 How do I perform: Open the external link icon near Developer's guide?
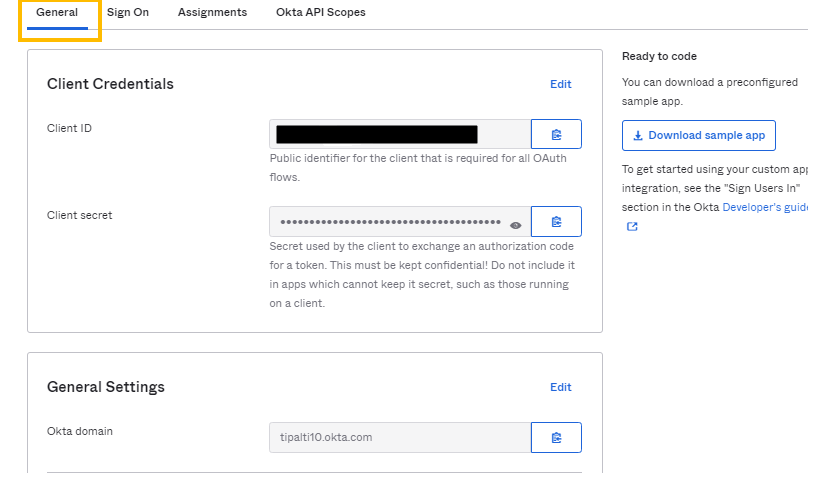pyautogui.click(x=632, y=227)
